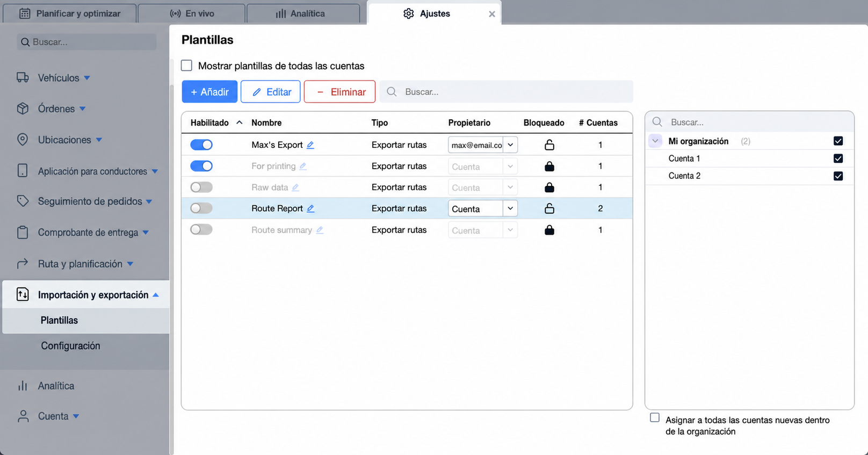The height and width of the screenshot is (455, 868).
Task: Click the Ubicaciones pin icon
Action: [x=23, y=140]
